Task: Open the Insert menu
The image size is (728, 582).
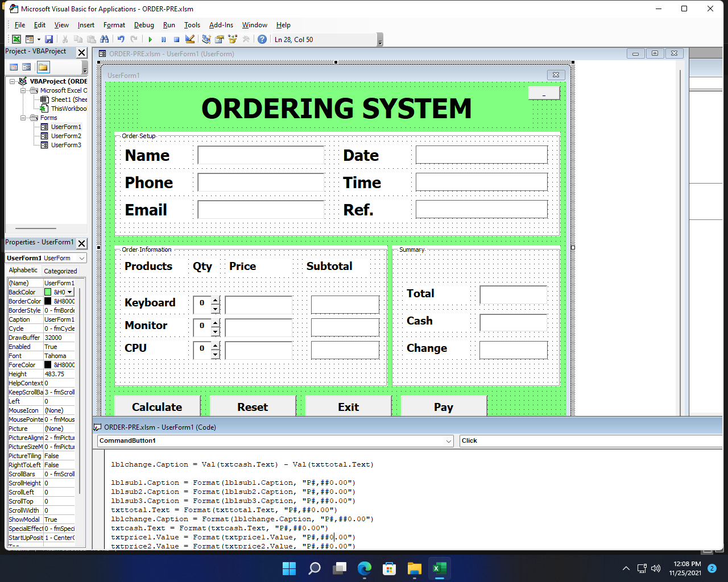Action: 86,25
